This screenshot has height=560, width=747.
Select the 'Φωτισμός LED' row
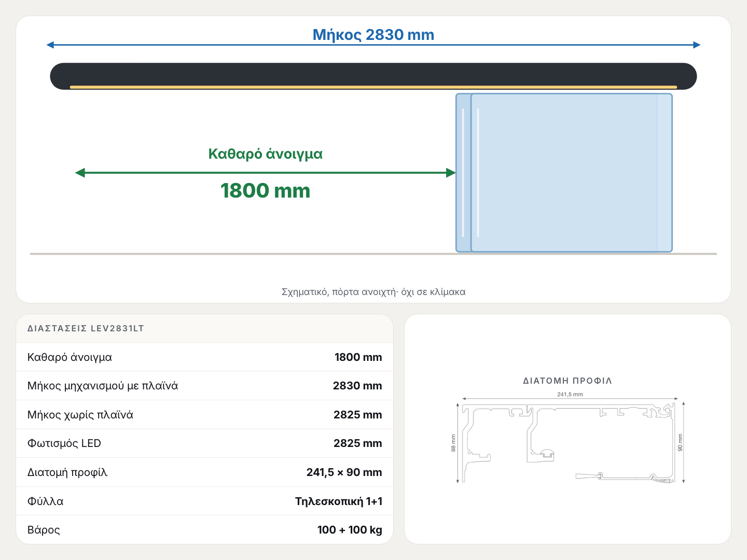[x=204, y=443]
